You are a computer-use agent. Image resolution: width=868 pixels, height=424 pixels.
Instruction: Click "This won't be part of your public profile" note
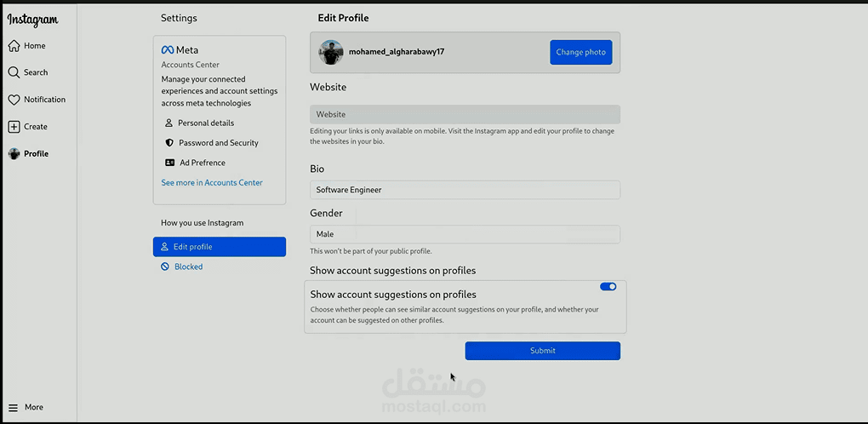(x=371, y=251)
